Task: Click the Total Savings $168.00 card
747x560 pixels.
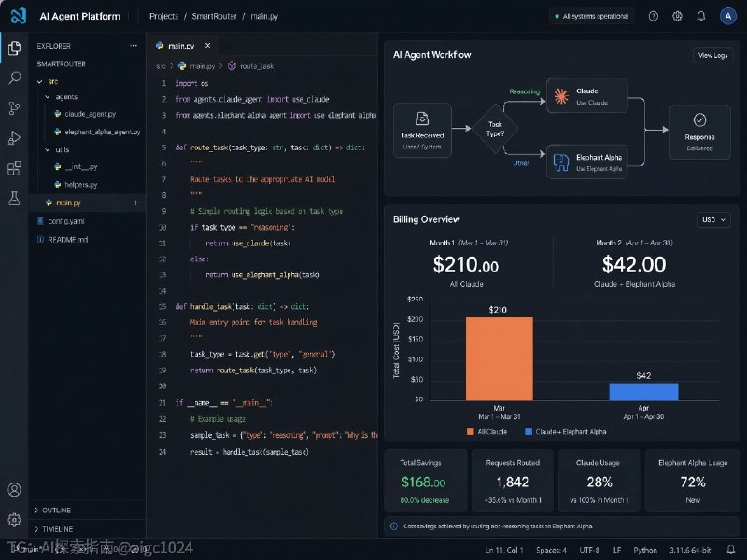Action: tap(426, 480)
